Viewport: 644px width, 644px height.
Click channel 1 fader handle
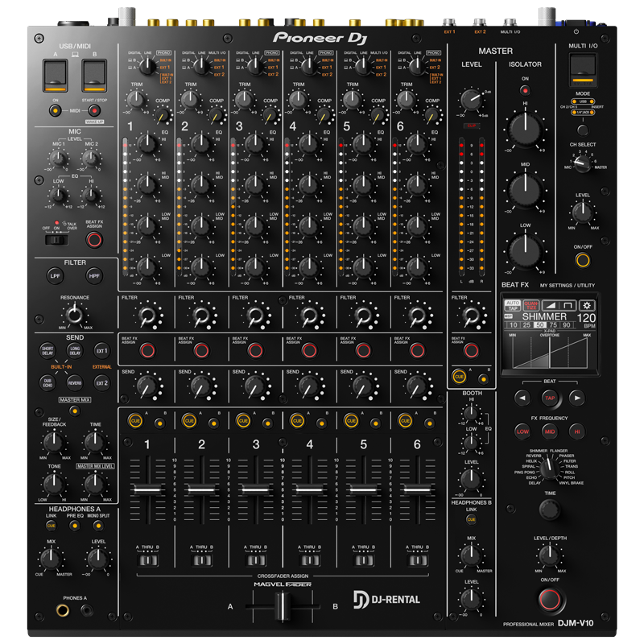147,489
